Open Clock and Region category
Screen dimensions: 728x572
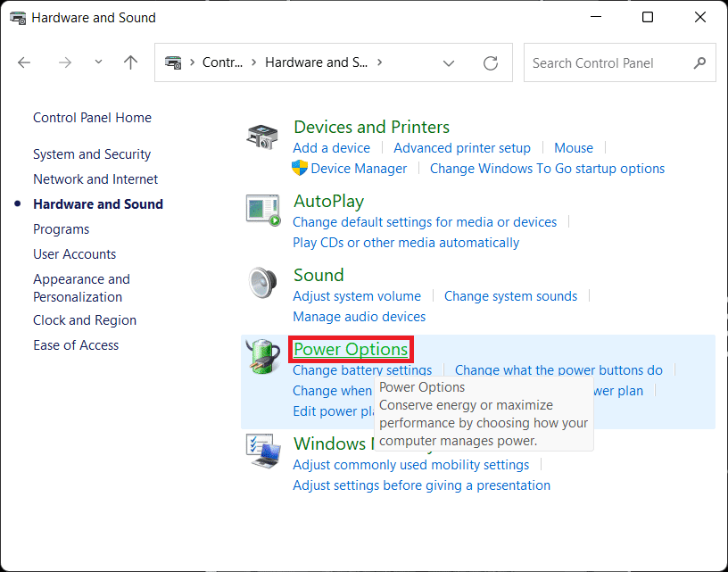[x=85, y=320]
